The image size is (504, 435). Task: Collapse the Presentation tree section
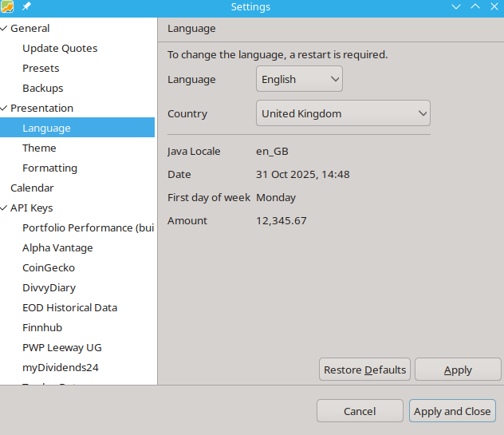click(4, 109)
